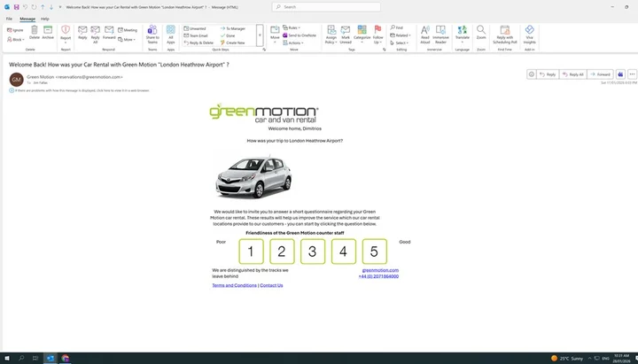Click Find in Editing group

pos(396,27)
